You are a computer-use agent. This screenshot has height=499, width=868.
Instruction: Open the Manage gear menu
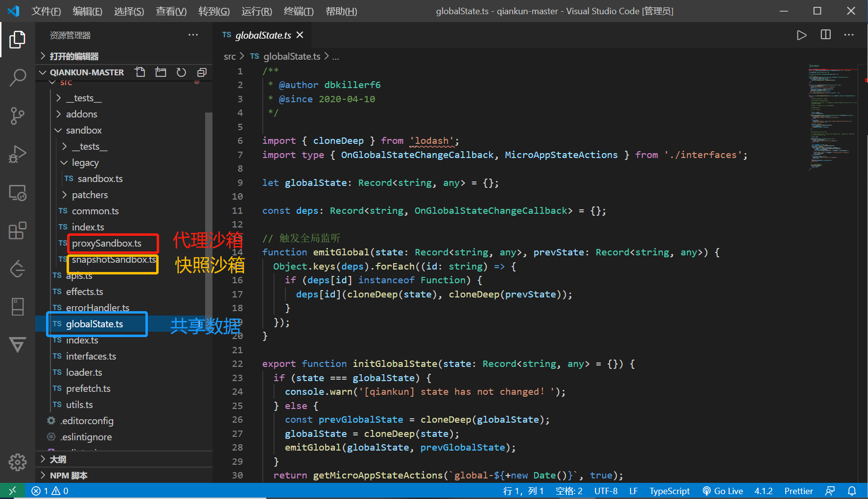pyautogui.click(x=18, y=461)
